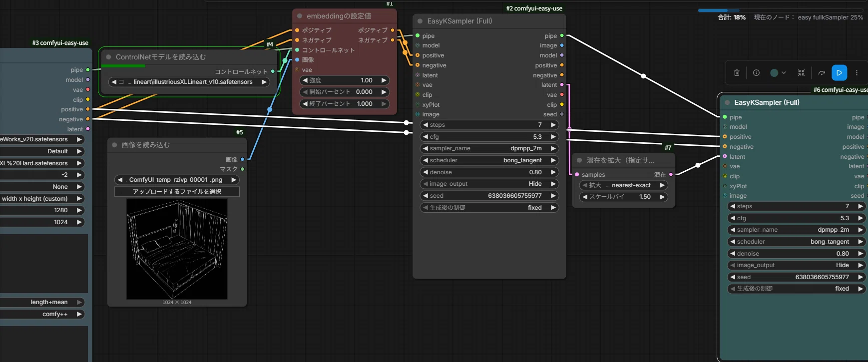Click the 開始パーセント value field
This screenshot has height=362, width=868.
click(x=345, y=92)
